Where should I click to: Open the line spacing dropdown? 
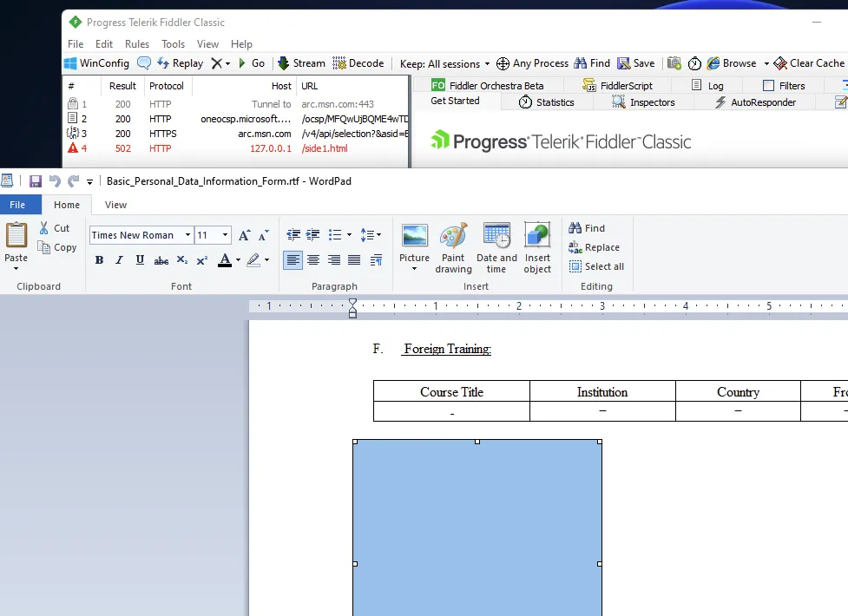click(x=371, y=234)
